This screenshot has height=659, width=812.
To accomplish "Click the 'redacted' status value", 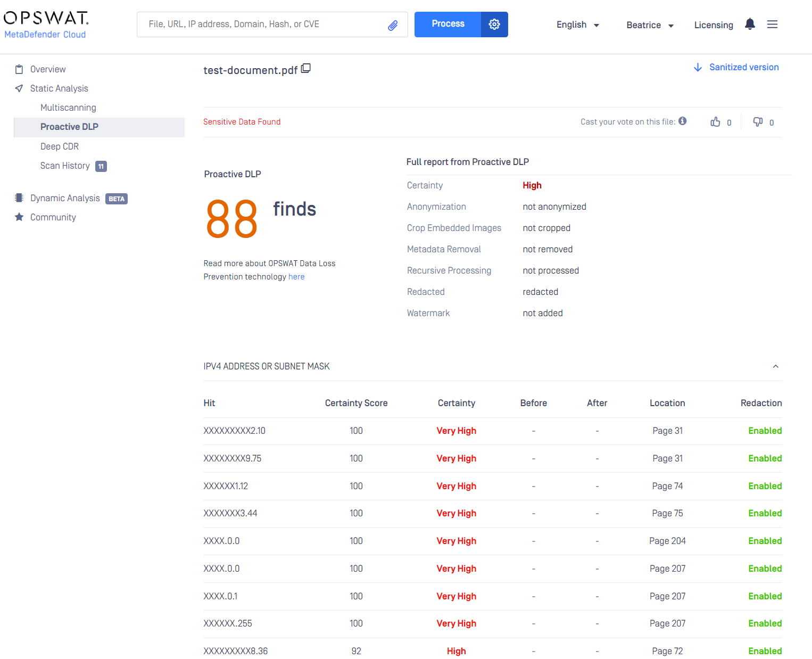I will (x=540, y=292).
